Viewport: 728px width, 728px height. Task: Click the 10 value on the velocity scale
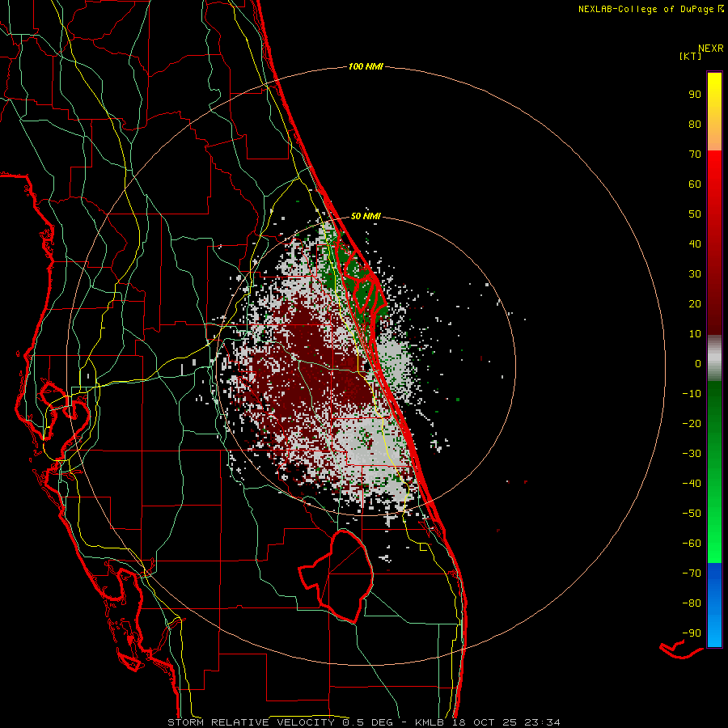coord(695,334)
